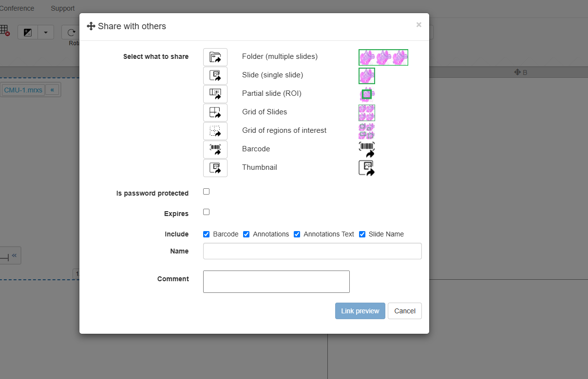The width and height of the screenshot is (588, 379).
Task: Select the Grid of Slides share icon
Action: click(x=215, y=112)
